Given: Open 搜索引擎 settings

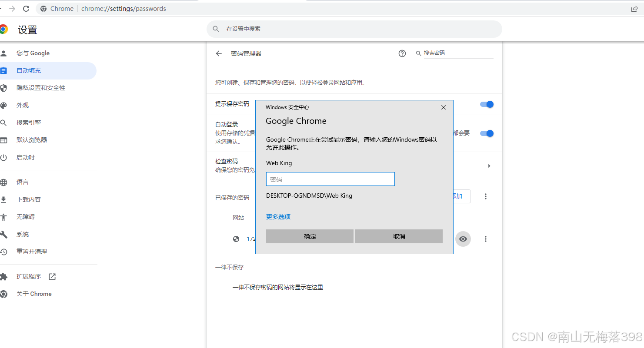Looking at the screenshot, I should pyautogui.click(x=29, y=123).
